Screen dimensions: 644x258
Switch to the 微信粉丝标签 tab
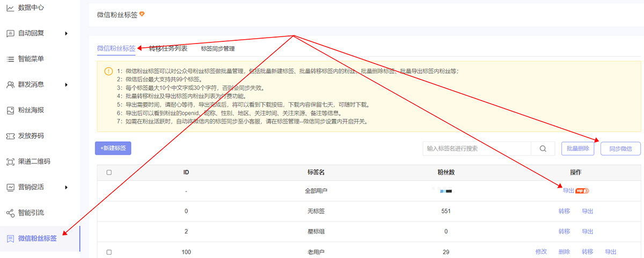(116, 48)
